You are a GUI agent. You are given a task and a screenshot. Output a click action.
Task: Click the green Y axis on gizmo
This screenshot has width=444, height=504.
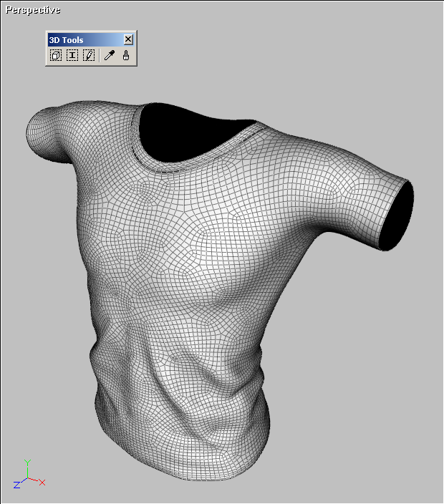coord(27,465)
